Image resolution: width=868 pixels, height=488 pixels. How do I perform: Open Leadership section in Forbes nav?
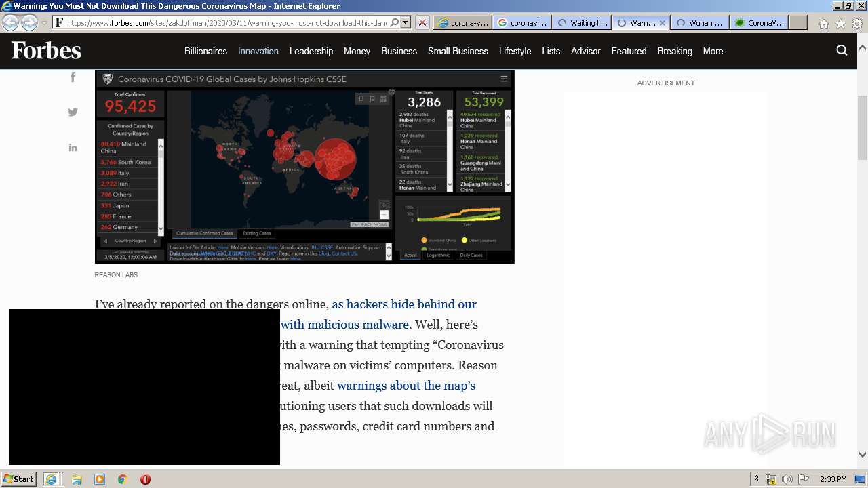311,51
